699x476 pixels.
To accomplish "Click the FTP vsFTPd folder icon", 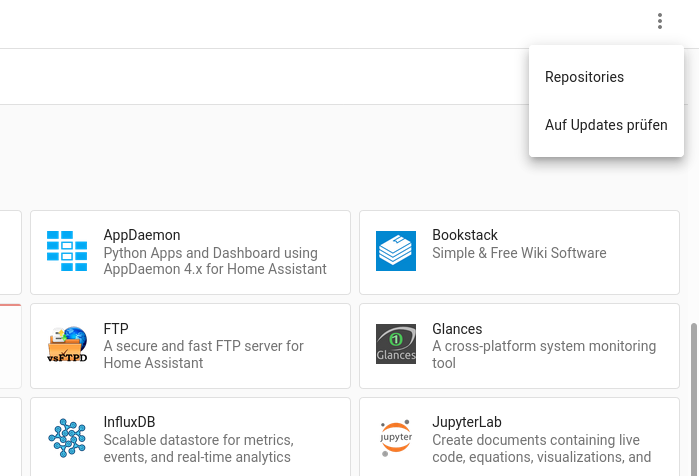I will tap(67, 344).
